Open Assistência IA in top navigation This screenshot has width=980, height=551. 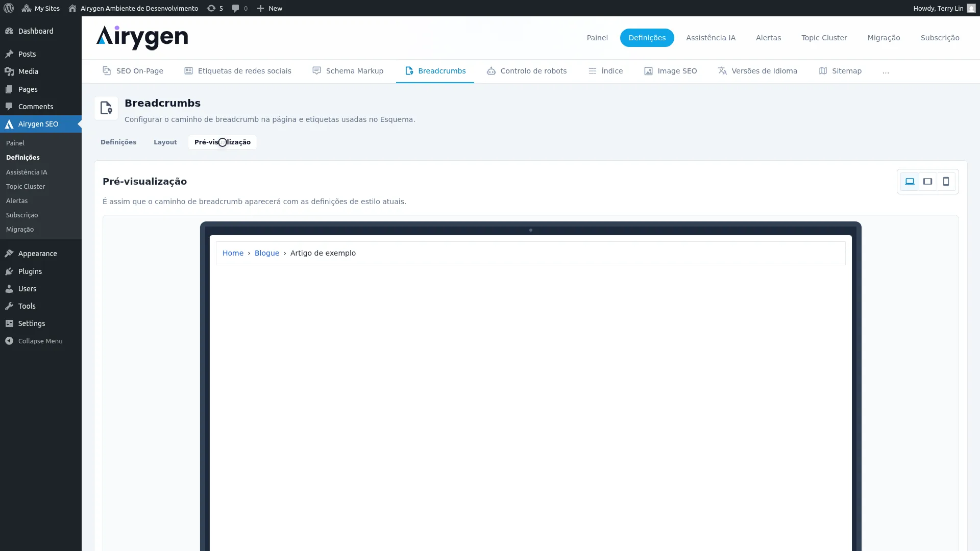click(710, 38)
